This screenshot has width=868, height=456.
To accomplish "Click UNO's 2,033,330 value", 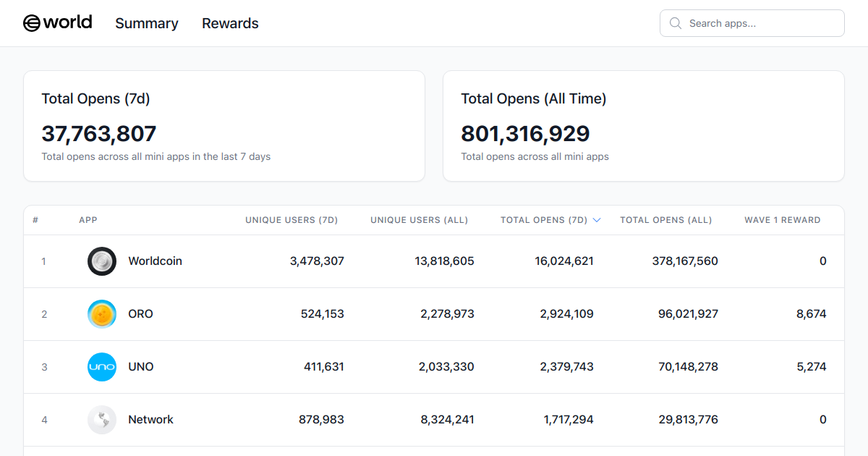I will point(447,367).
